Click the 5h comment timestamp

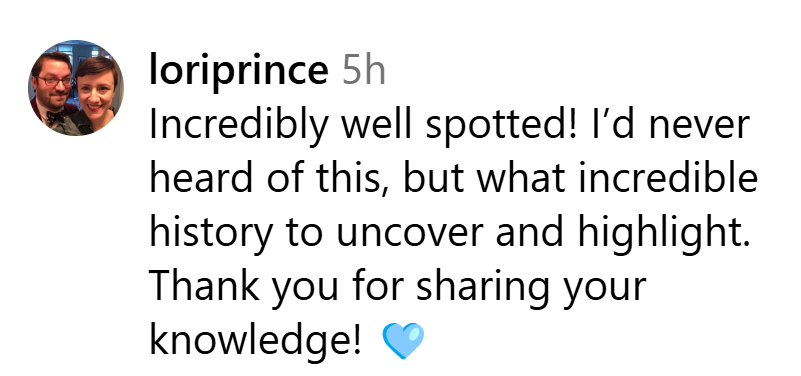(364, 70)
